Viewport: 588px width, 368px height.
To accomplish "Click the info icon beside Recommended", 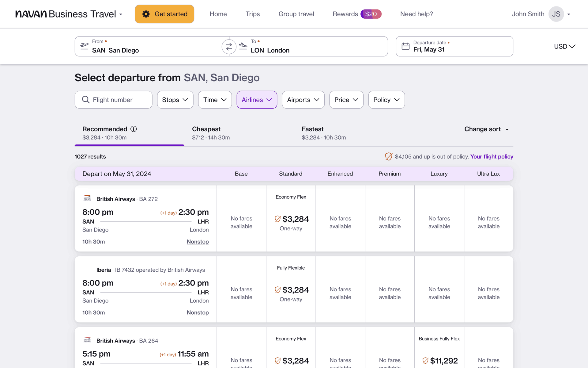I will 134,129.
